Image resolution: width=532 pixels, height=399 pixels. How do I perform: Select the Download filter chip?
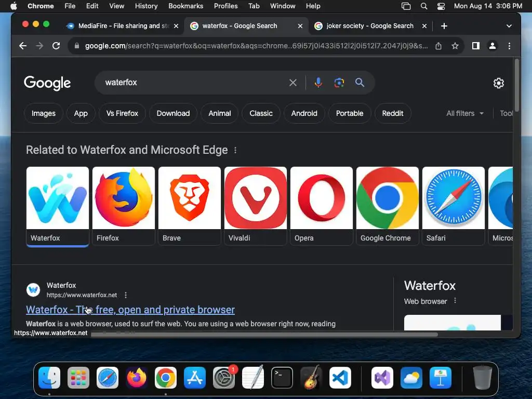pyautogui.click(x=173, y=113)
